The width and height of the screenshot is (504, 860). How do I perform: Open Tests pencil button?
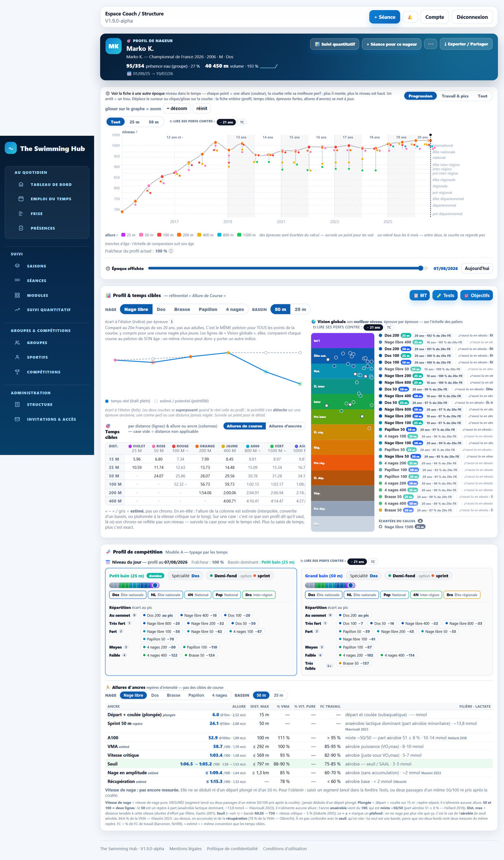445,295
